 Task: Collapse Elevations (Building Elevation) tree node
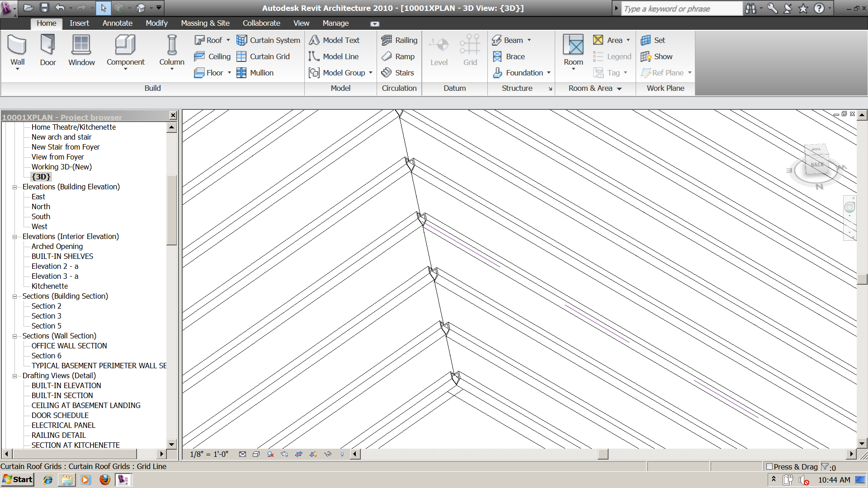[14, 187]
